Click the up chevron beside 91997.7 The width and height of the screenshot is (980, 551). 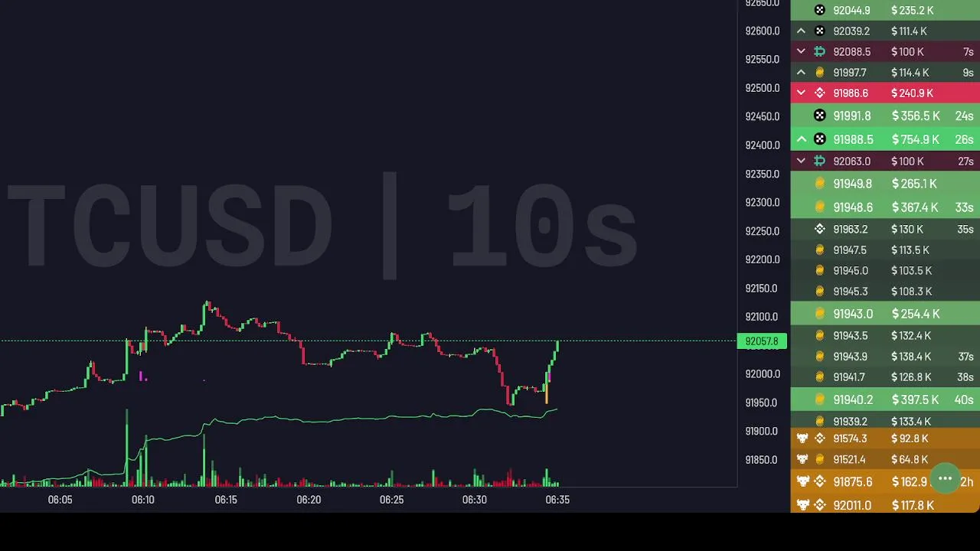tap(801, 73)
